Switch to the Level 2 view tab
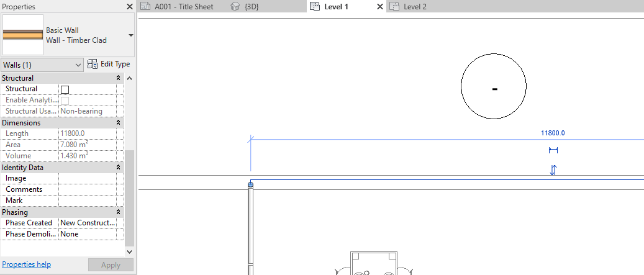Screen dimensions: 644x275 pos(415,7)
